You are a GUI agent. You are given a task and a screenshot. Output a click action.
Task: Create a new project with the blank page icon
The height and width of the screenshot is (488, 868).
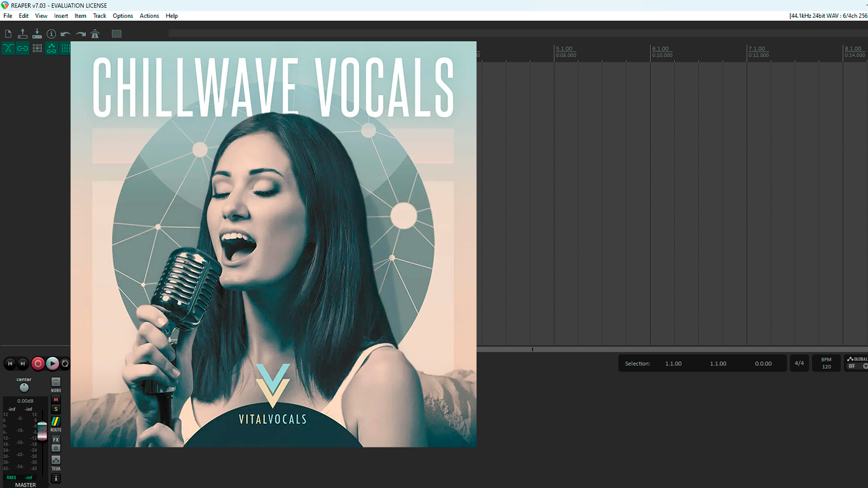pyautogui.click(x=8, y=34)
